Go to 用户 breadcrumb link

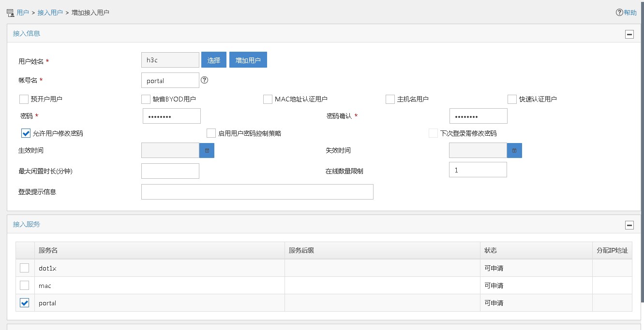pyautogui.click(x=23, y=13)
